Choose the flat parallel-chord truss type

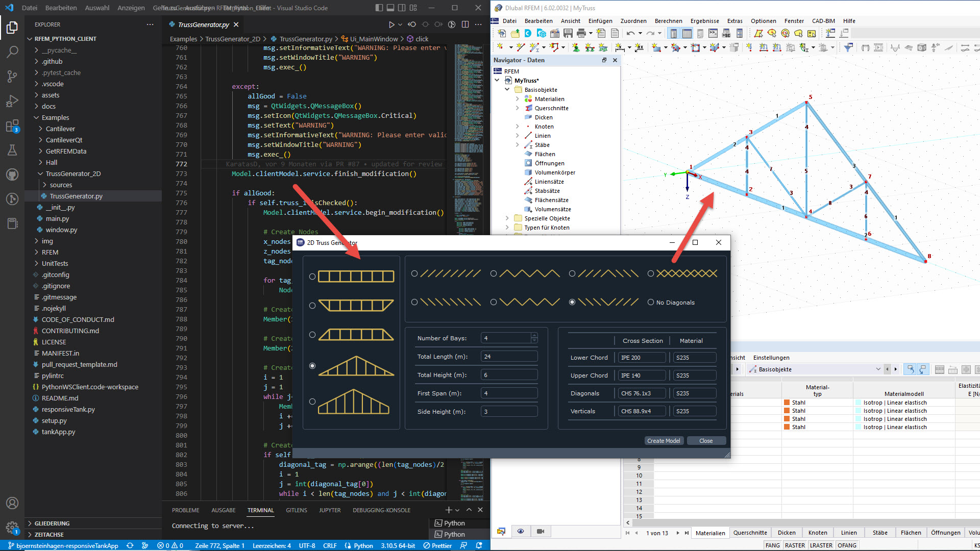[x=312, y=277]
